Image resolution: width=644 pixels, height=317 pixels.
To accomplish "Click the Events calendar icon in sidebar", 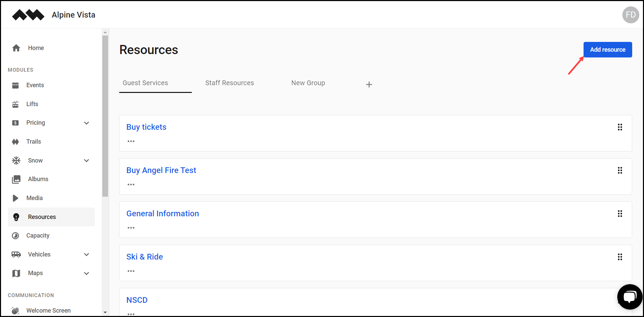I will click(x=16, y=85).
